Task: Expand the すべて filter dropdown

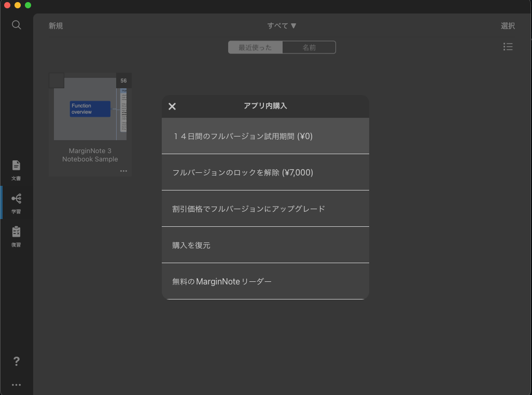Action: click(282, 26)
